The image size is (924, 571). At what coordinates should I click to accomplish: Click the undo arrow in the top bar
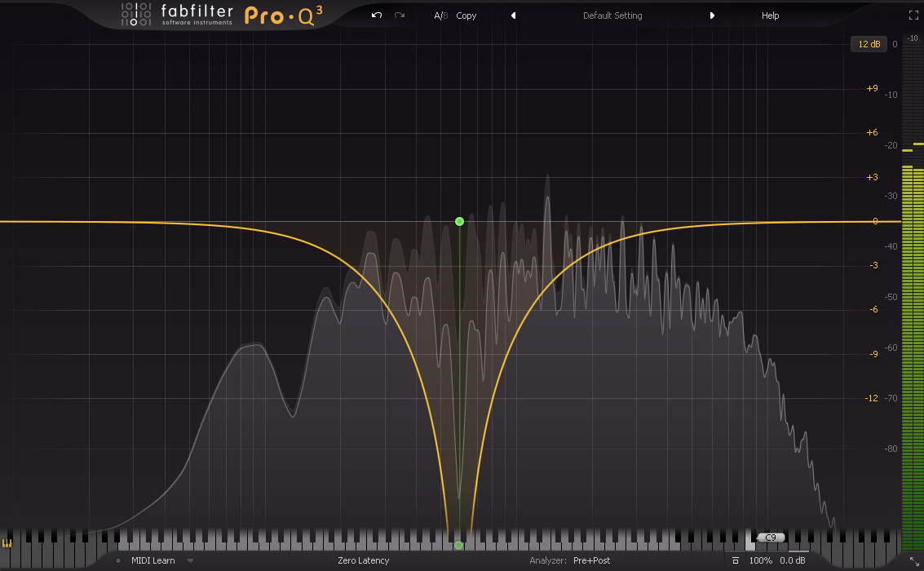click(x=377, y=15)
